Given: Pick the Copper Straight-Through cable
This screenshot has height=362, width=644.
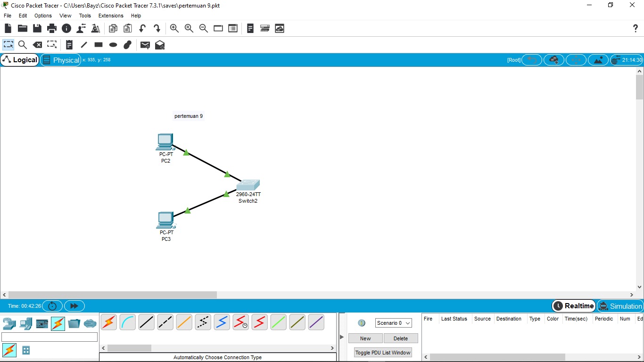Looking at the screenshot, I should tap(146, 322).
